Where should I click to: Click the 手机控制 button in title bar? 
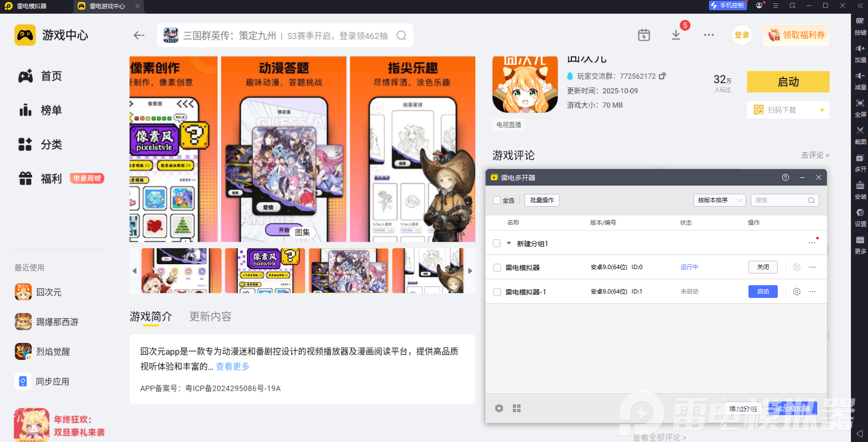pyautogui.click(x=727, y=5)
